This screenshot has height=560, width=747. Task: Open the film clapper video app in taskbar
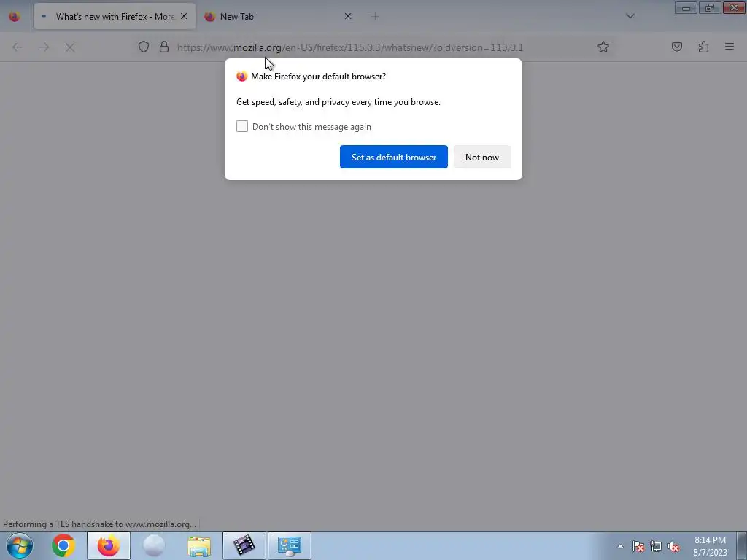click(244, 545)
